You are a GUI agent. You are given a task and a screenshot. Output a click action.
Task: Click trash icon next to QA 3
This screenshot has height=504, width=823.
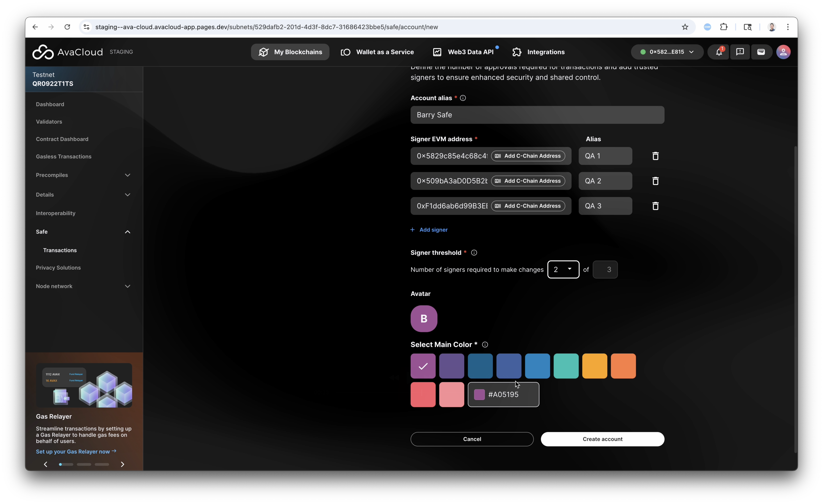[655, 206]
